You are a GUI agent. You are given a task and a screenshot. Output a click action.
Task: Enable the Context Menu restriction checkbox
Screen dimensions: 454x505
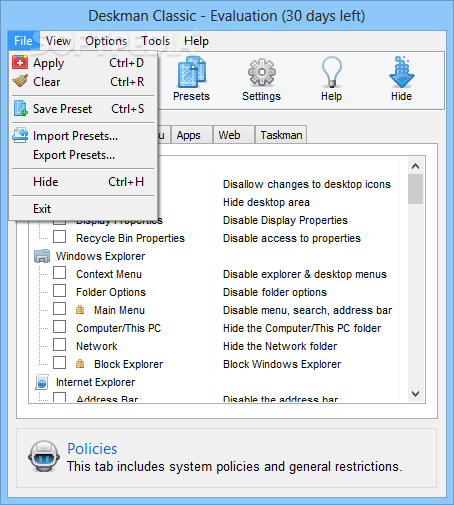pyautogui.click(x=60, y=273)
